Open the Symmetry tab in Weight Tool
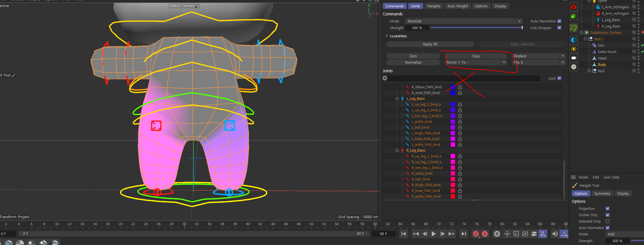This screenshot has width=644, height=245. pyautogui.click(x=602, y=194)
